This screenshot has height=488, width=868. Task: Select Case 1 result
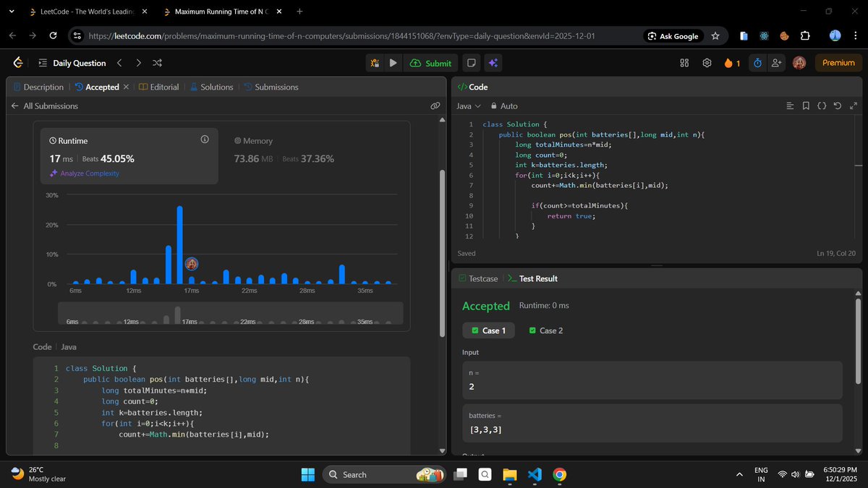489,330
